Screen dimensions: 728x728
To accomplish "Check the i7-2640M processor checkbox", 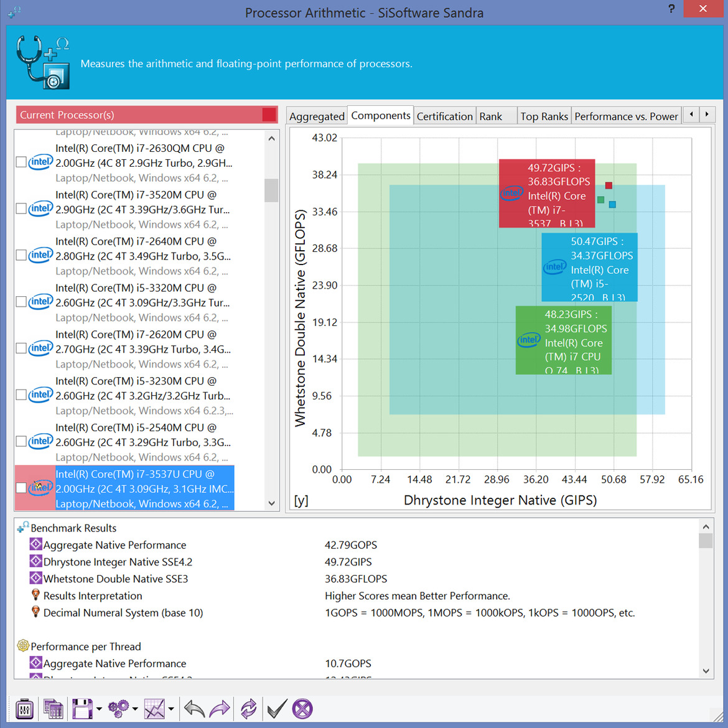I will pos(21,255).
